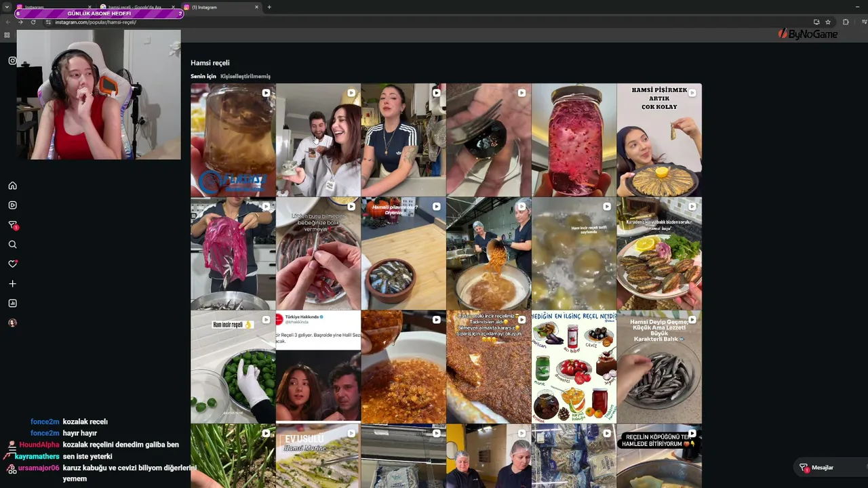Open the 'Ham incir reçeli' post
The height and width of the screenshot is (488, 868).
pos(233,367)
